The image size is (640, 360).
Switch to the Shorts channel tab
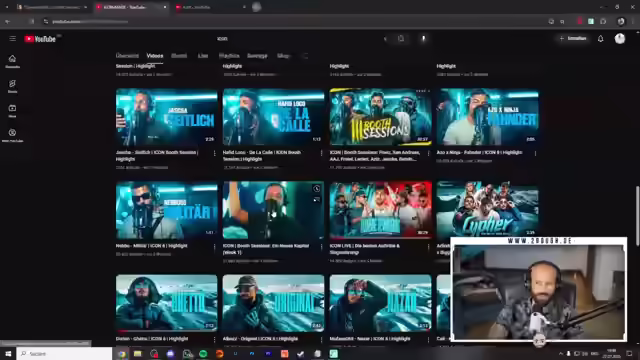[x=179, y=56]
